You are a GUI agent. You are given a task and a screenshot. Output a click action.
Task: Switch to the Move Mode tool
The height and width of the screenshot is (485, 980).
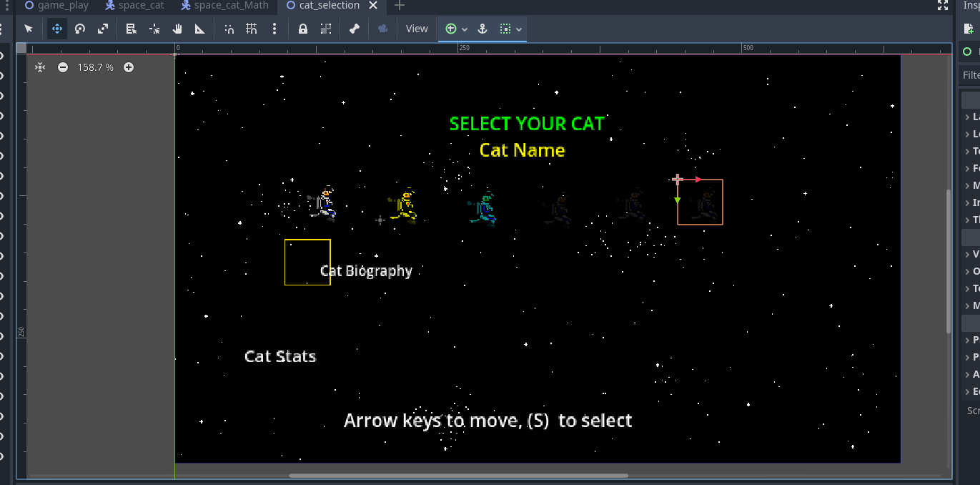point(57,29)
